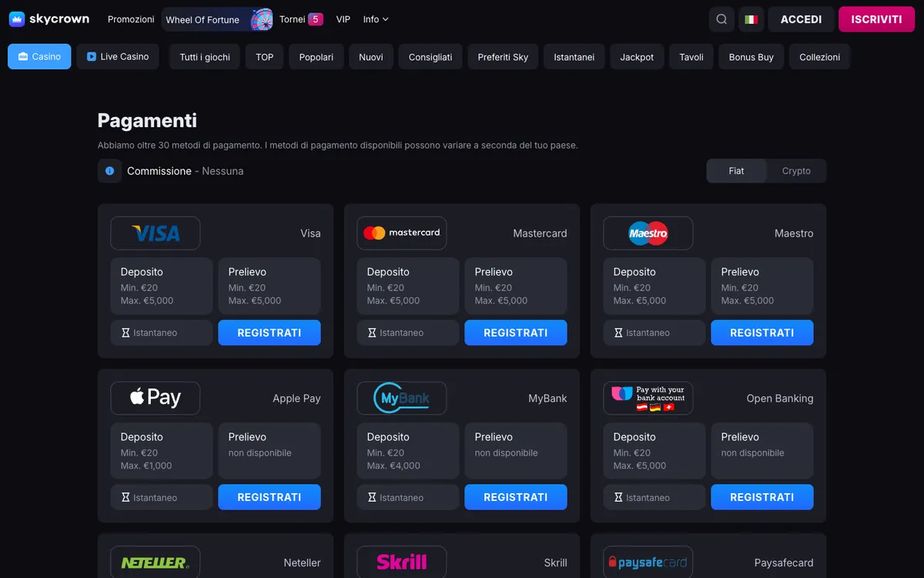This screenshot has height=578, width=924.
Task: Click the Neteller logo
Action: click(x=156, y=563)
